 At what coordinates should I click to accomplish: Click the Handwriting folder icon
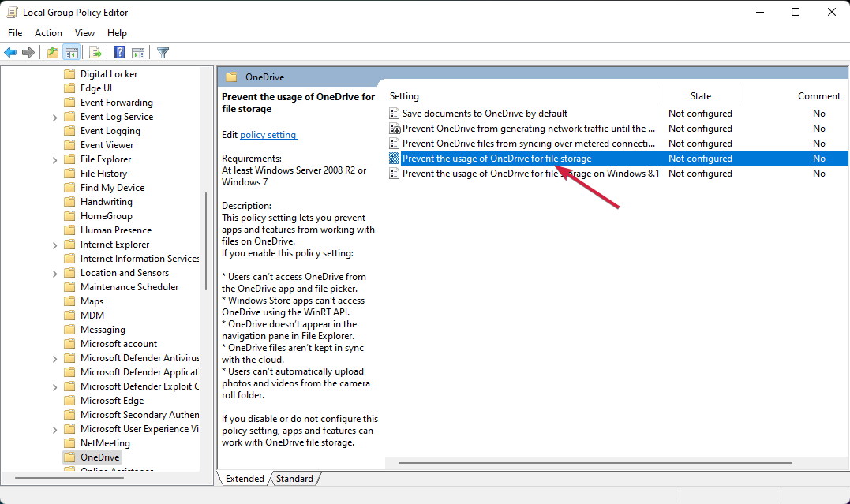click(69, 202)
